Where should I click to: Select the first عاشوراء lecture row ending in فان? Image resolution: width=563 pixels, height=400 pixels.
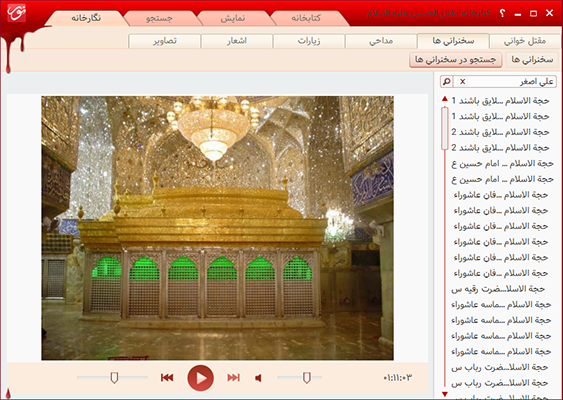click(x=501, y=195)
